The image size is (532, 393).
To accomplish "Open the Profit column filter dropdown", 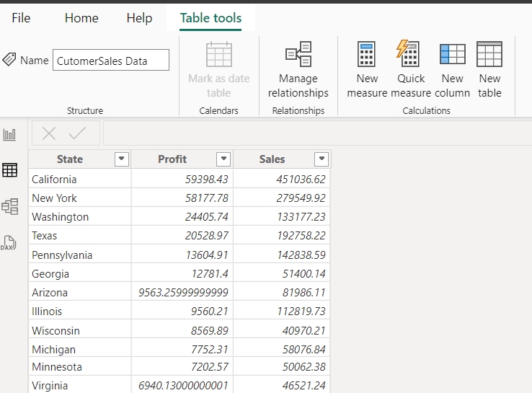I will pyautogui.click(x=224, y=159).
